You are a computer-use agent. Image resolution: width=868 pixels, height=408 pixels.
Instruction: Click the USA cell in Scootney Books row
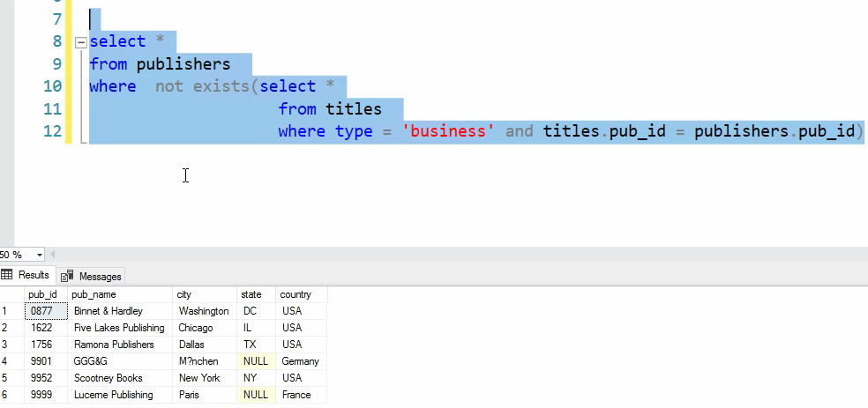(x=301, y=378)
